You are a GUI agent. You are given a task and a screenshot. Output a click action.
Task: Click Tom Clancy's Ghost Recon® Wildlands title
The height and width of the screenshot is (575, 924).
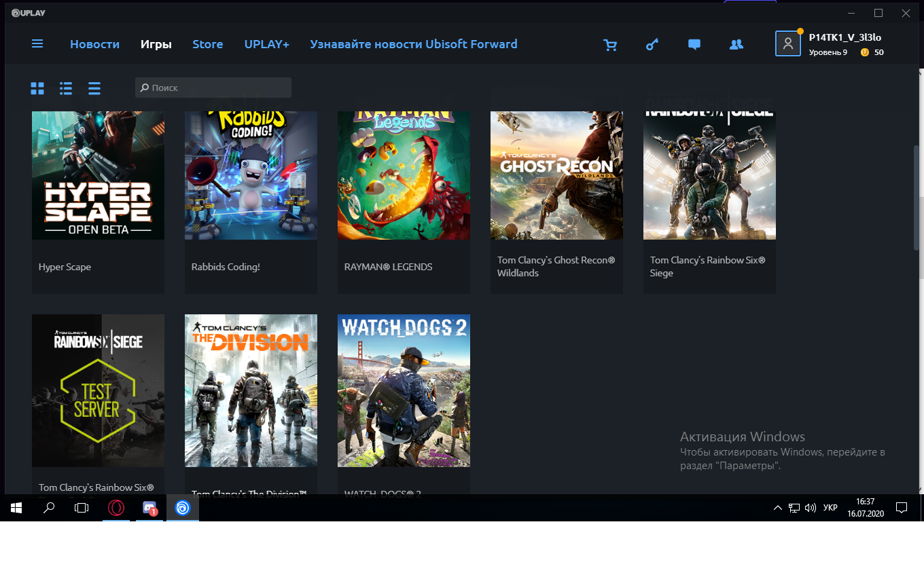pos(556,267)
